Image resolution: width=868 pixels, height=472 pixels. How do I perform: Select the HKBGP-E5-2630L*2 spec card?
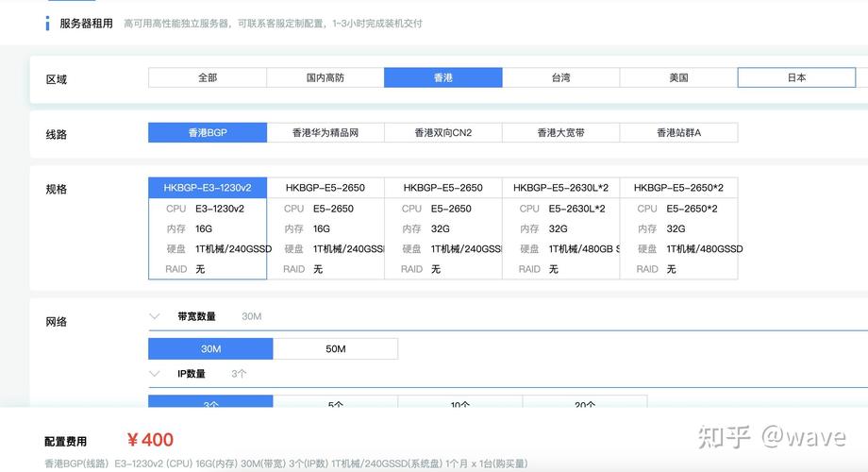tap(560, 228)
